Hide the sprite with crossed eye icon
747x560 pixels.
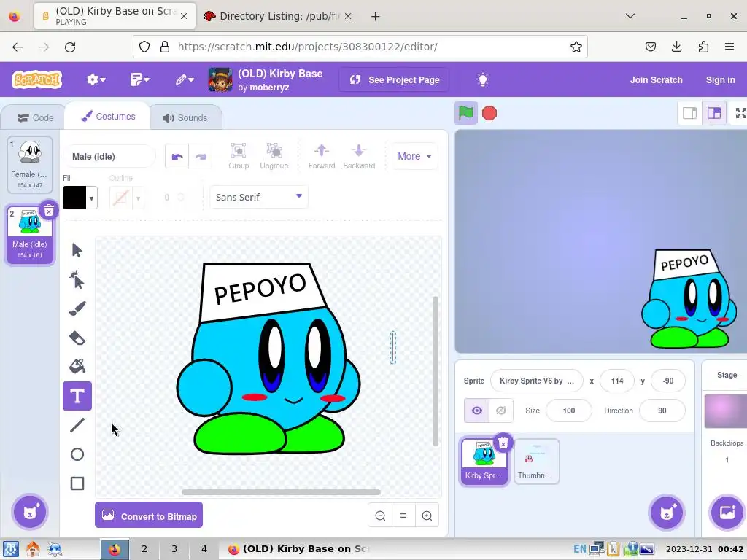coord(501,411)
